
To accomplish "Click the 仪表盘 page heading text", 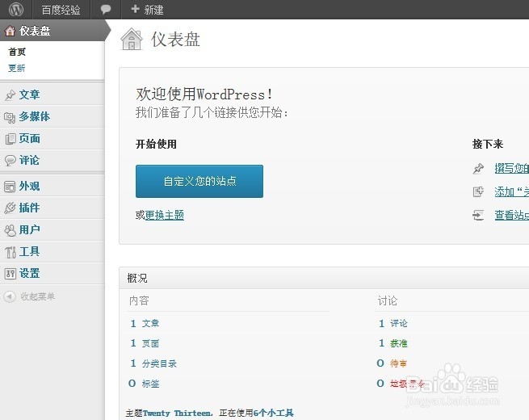I will pyautogui.click(x=175, y=39).
